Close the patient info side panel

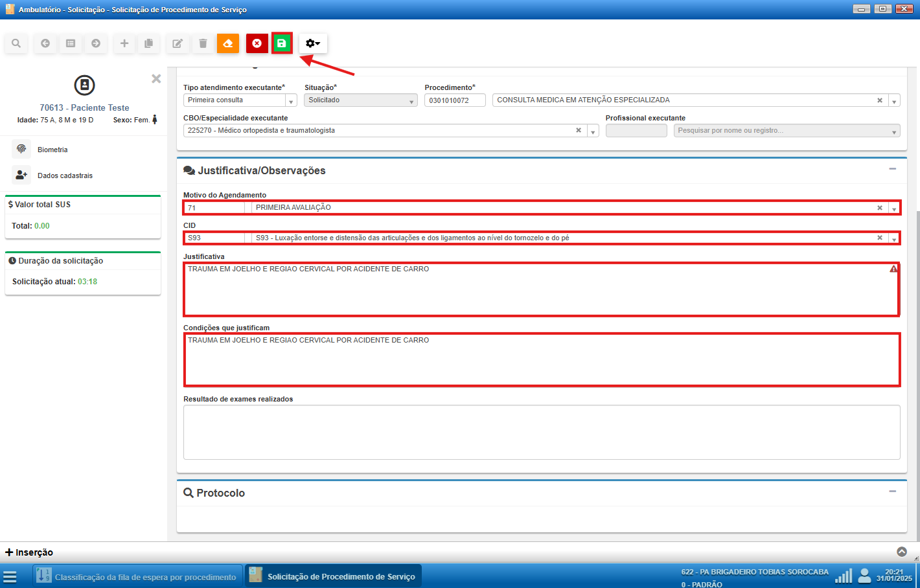point(156,78)
